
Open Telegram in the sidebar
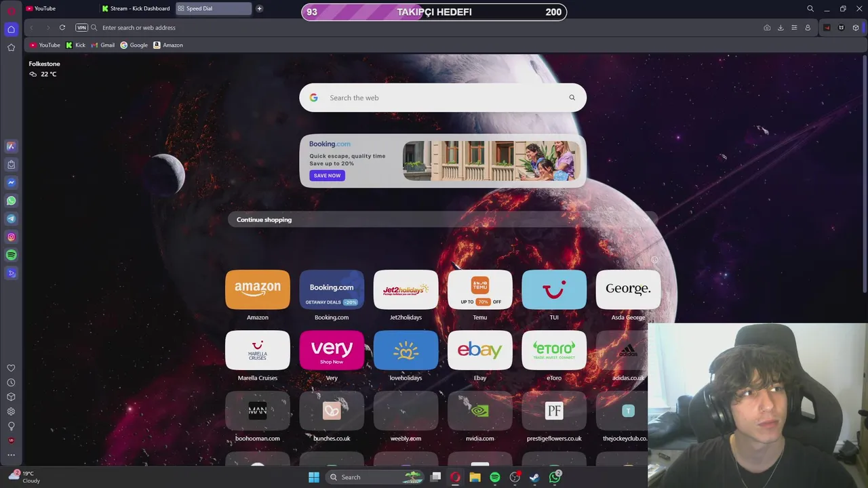[x=11, y=219]
